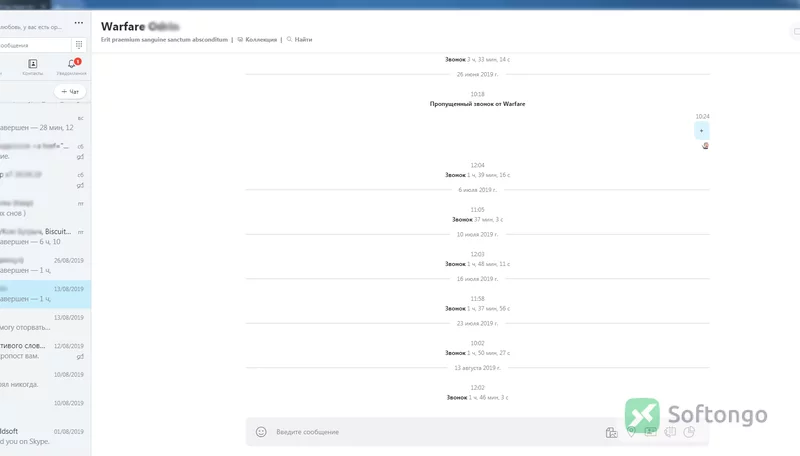Click the schedule a call icon
This screenshot has height=456, width=800.
(x=670, y=432)
